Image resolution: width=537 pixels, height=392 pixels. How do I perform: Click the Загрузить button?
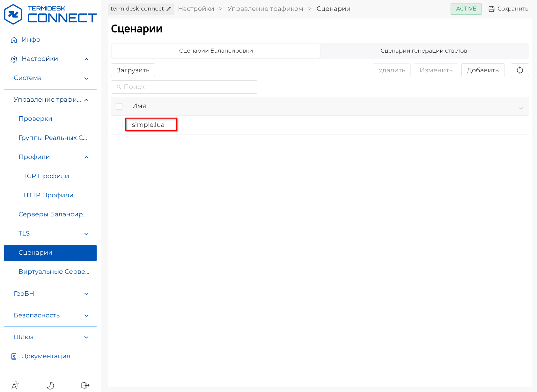tap(133, 70)
